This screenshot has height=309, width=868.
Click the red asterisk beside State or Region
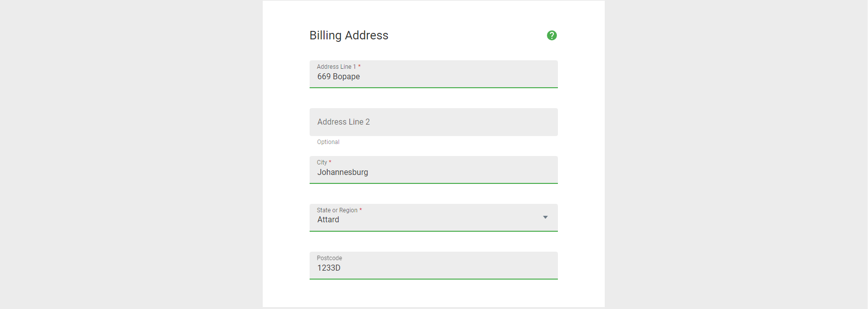pos(360,210)
